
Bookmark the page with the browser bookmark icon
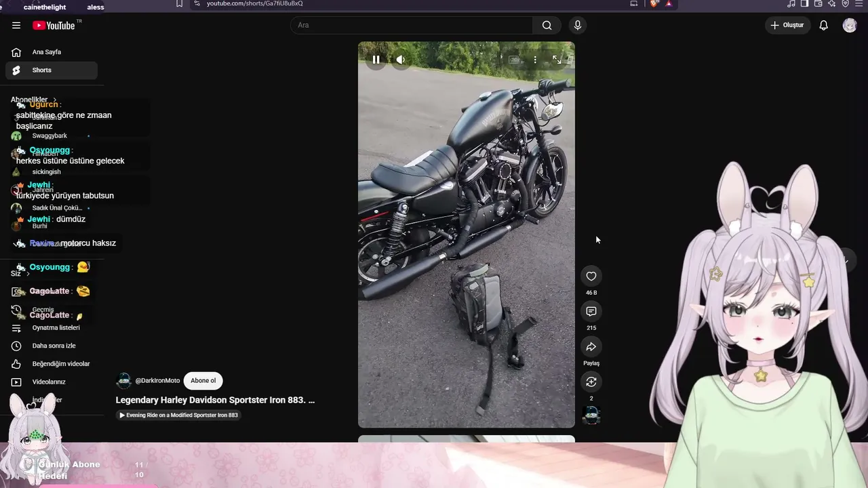click(x=179, y=3)
